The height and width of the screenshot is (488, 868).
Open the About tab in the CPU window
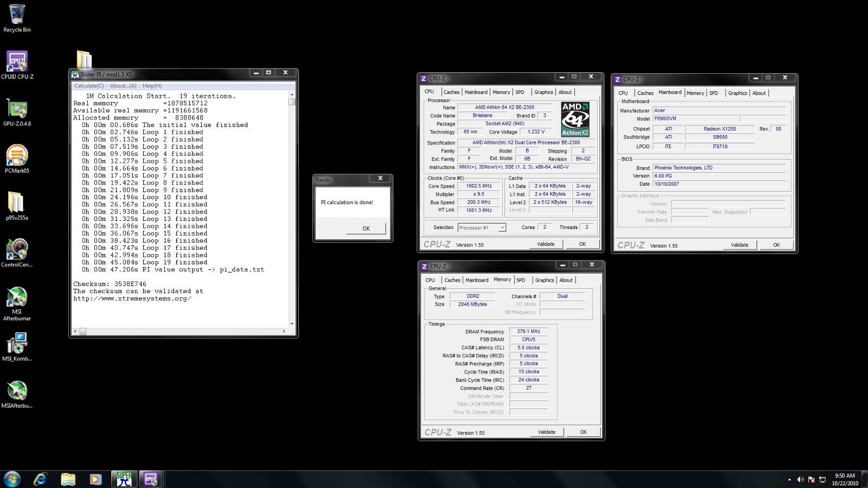[x=565, y=92]
